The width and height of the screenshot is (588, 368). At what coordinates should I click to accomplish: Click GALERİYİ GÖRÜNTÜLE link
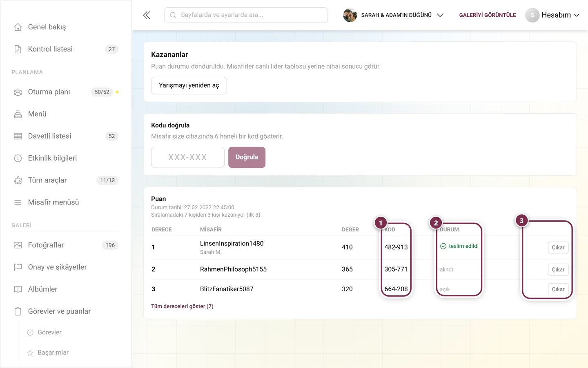pyautogui.click(x=488, y=15)
